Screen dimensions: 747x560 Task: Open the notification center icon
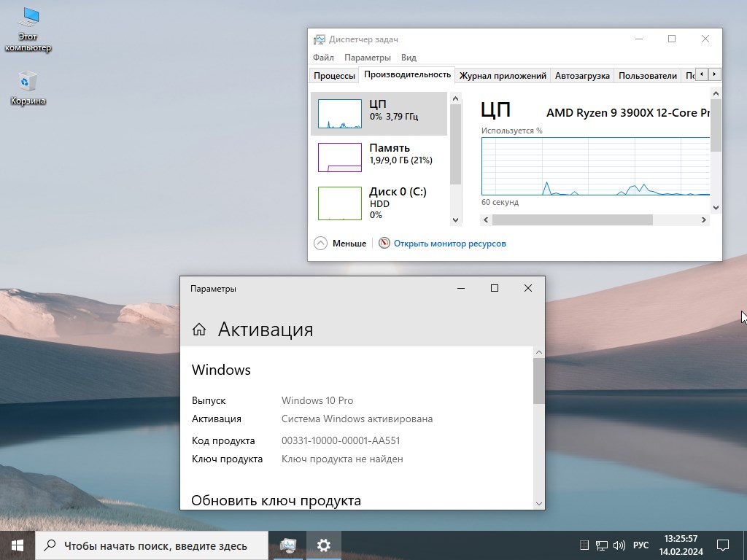(x=723, y=545)
